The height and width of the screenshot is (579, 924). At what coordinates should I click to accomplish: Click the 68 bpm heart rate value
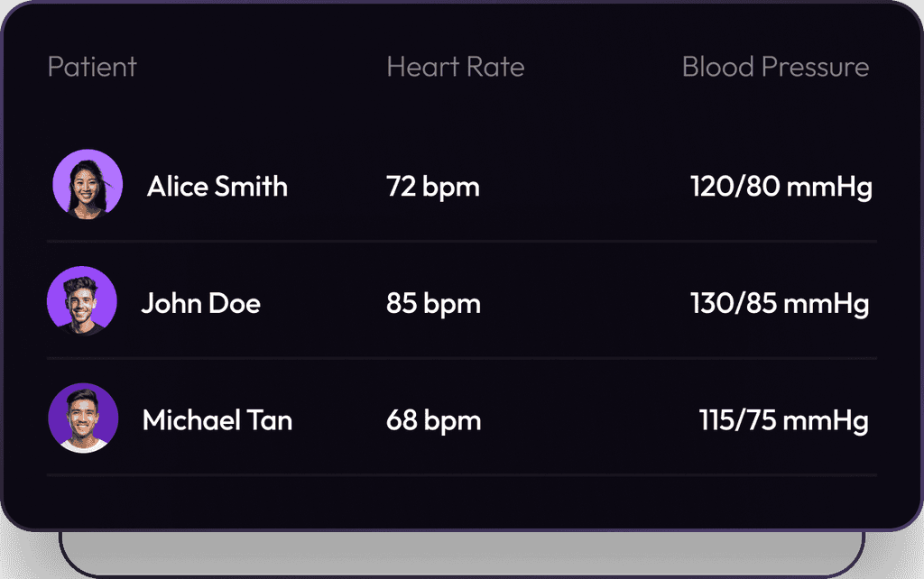coord(433,420)
